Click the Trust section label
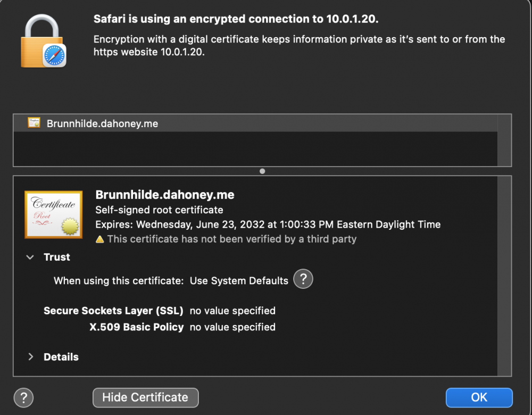 (x=57, y=257)
